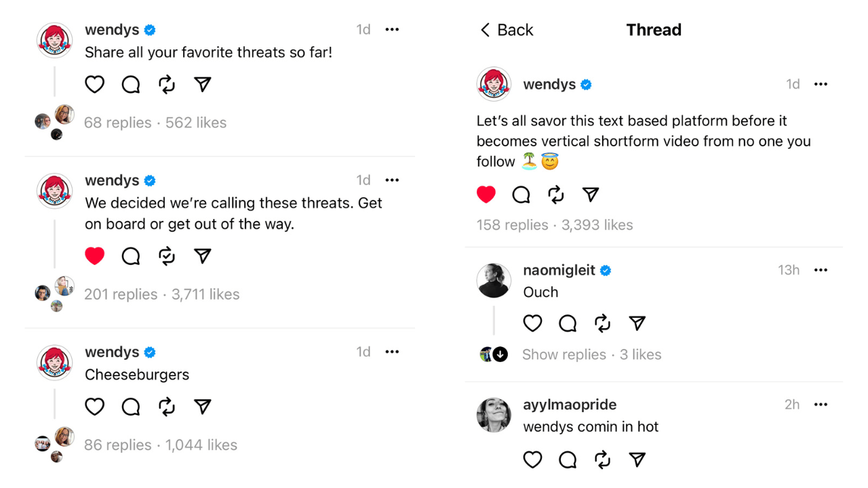Viewport: 868px width, 488px height.
Task: Open "158 replies · 3,393 likes" details
Action: [x=555, y=224]
